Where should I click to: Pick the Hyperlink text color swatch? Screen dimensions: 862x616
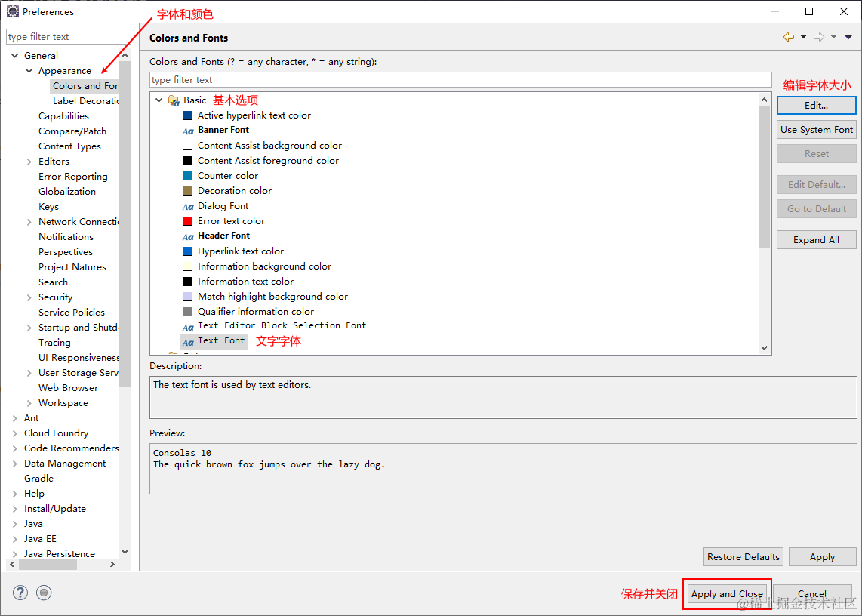187,251
